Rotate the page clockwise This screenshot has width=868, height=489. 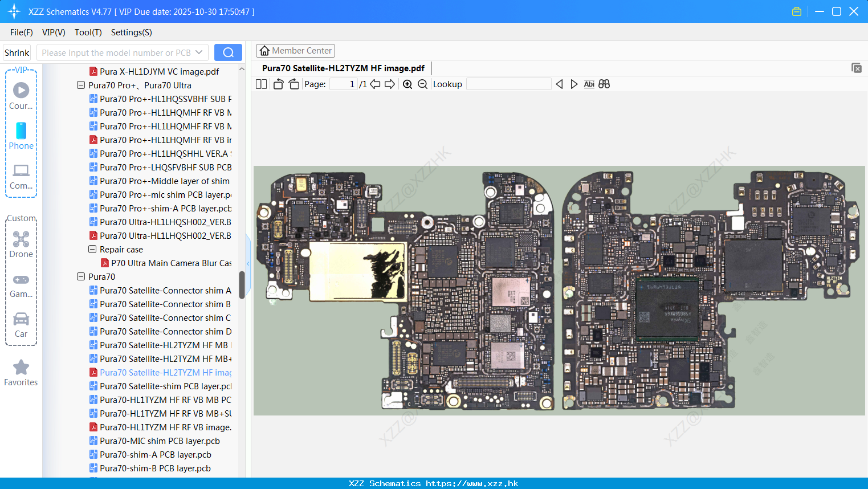(294, 84)
